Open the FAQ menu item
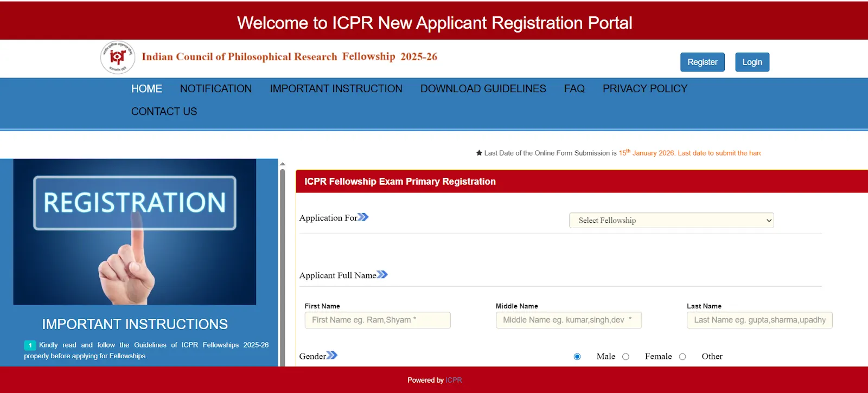The width and height of the screenshot is (868, 393). point(575,88)
